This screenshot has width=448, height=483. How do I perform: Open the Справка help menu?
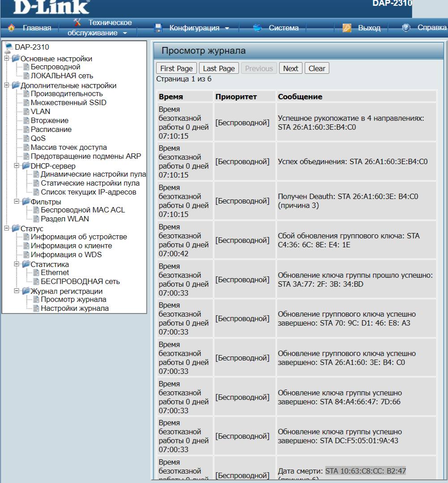tap(432, 27)
